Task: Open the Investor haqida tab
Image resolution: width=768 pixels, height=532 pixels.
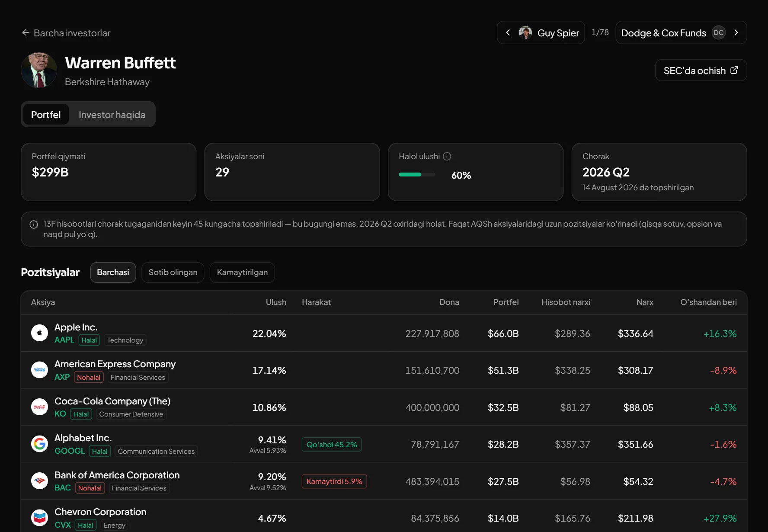Action: click(112, 115)
